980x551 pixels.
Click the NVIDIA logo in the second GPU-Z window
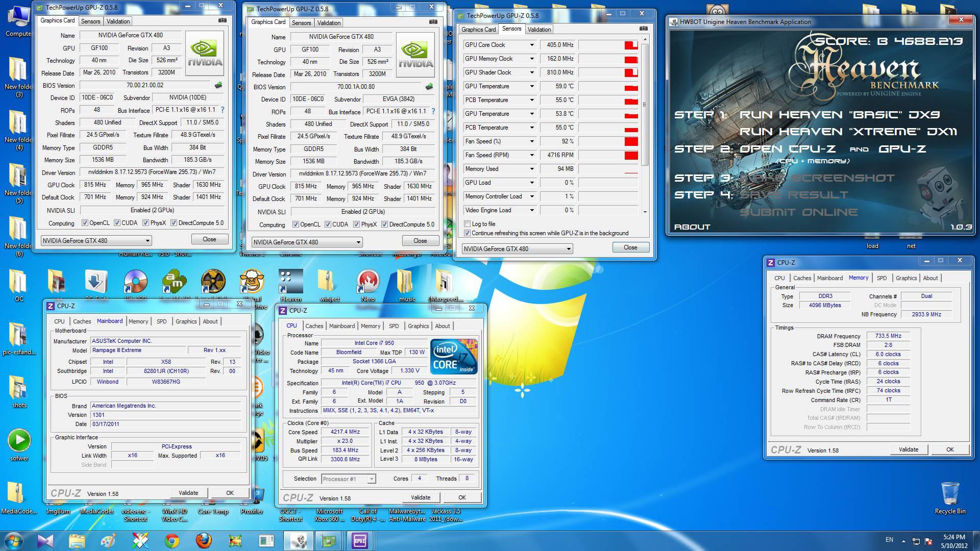(x=415, y=55)
